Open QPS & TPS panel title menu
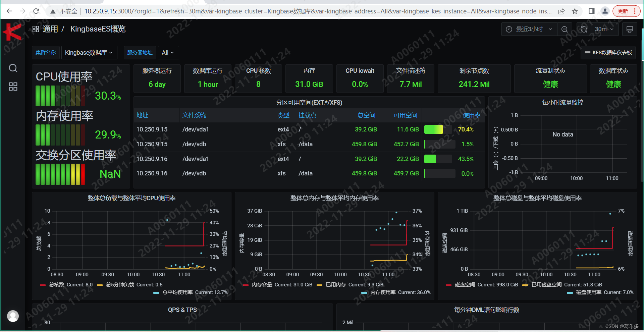 (182, 310)
